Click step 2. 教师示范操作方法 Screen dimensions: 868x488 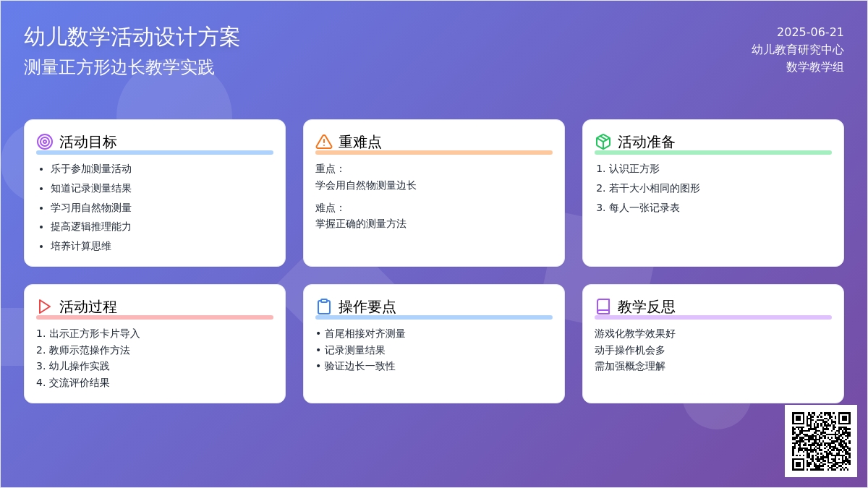(83, 350)
